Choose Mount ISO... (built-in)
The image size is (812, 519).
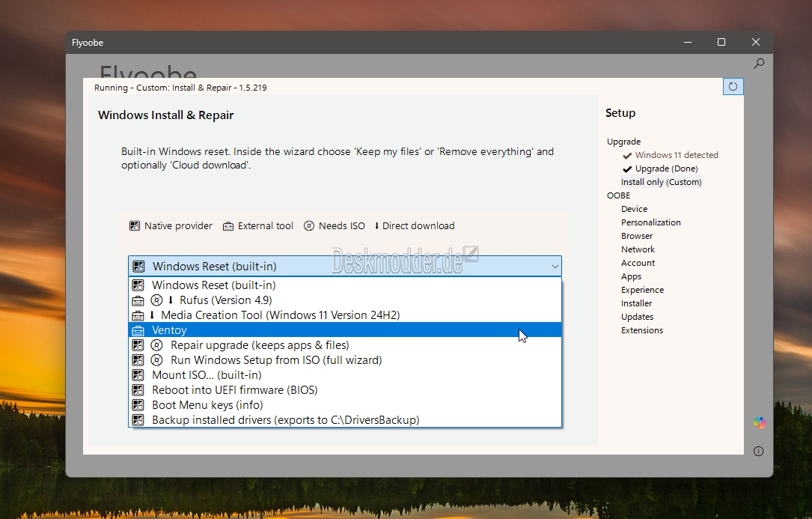click(345, 375)
